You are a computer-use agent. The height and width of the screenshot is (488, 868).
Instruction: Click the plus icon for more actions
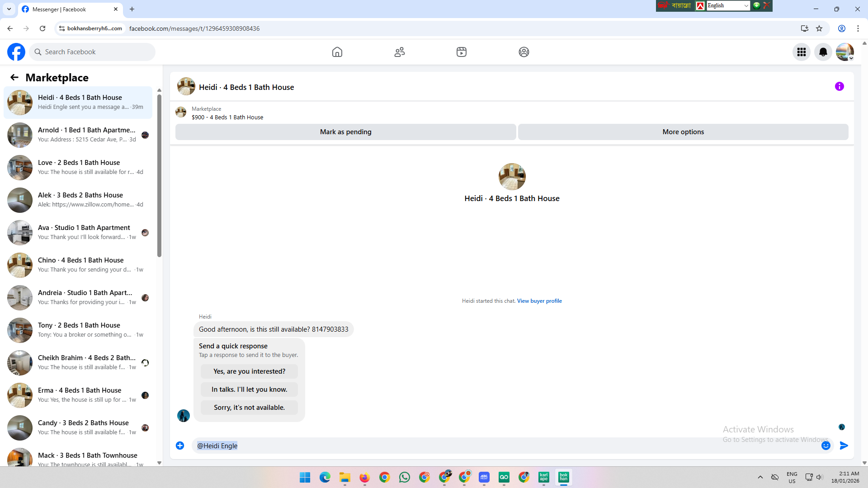point(180,446)
